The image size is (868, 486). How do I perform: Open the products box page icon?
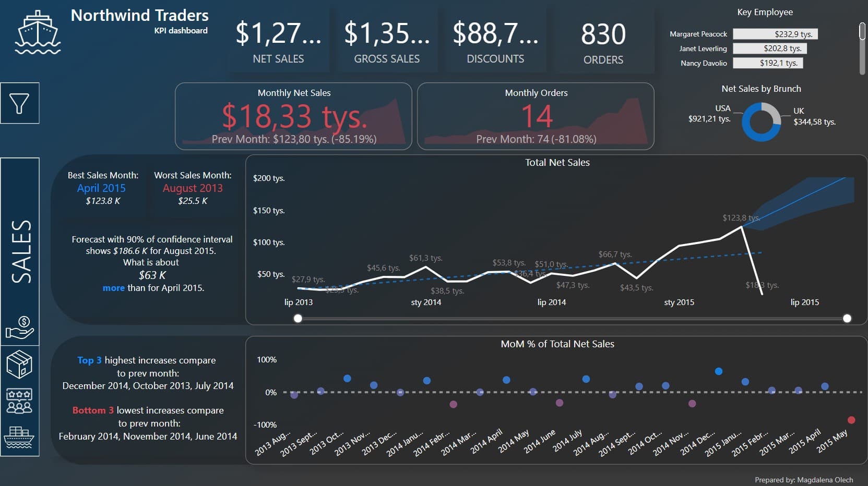click(x=19, y=363)
